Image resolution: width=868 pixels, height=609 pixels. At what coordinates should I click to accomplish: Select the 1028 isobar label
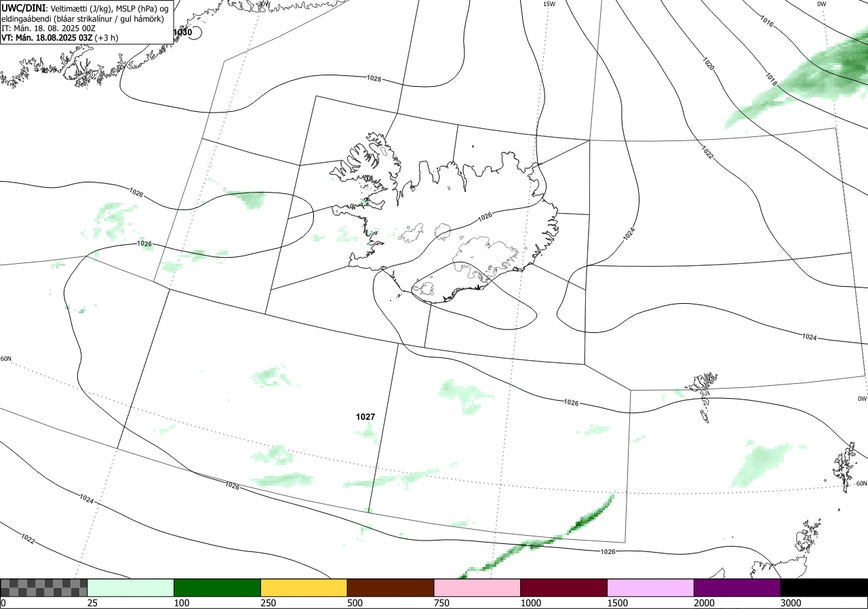pyautogui.click(x=374, y=79)
